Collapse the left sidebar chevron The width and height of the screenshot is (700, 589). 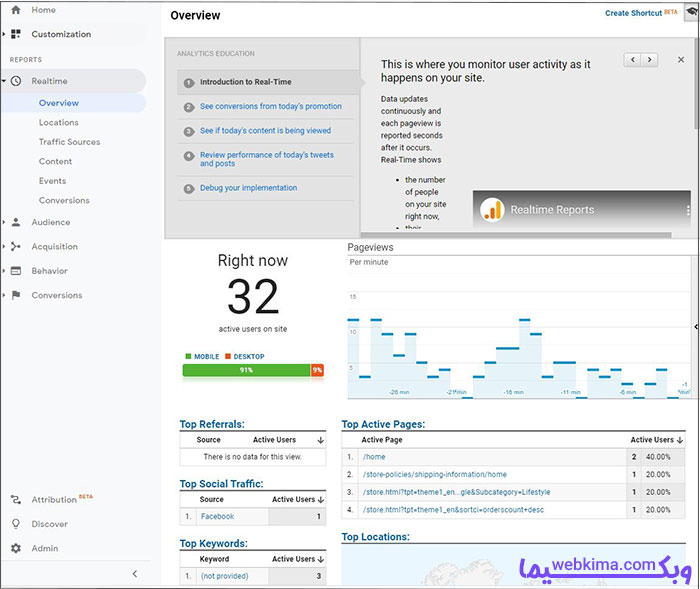point(135,574)
